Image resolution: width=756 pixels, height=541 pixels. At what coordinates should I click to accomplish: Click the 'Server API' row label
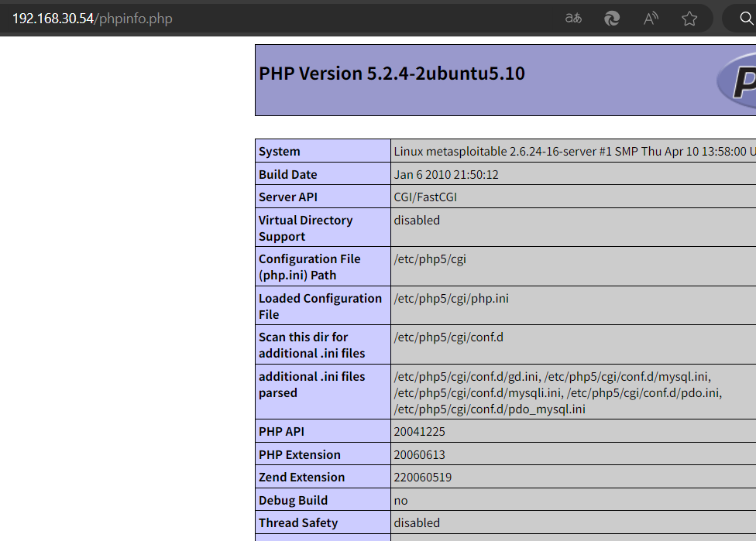pos(288,197)
